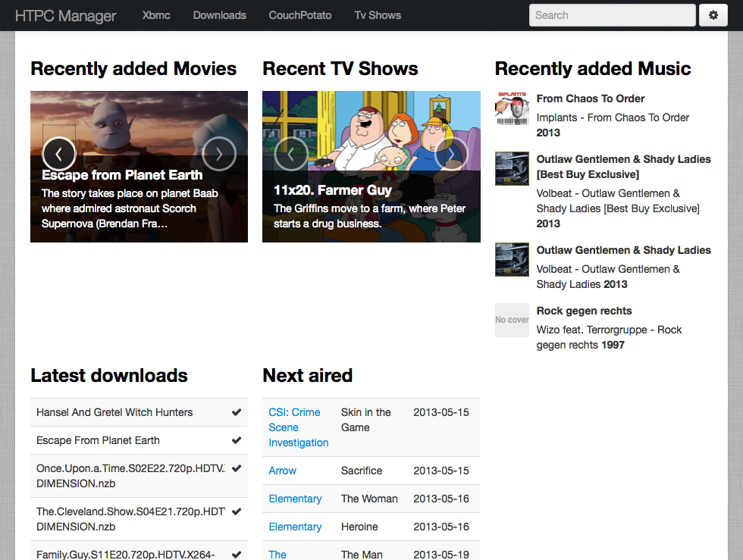
Task: Click the previous arrow on Movies carousel
Action: point(59,154)
